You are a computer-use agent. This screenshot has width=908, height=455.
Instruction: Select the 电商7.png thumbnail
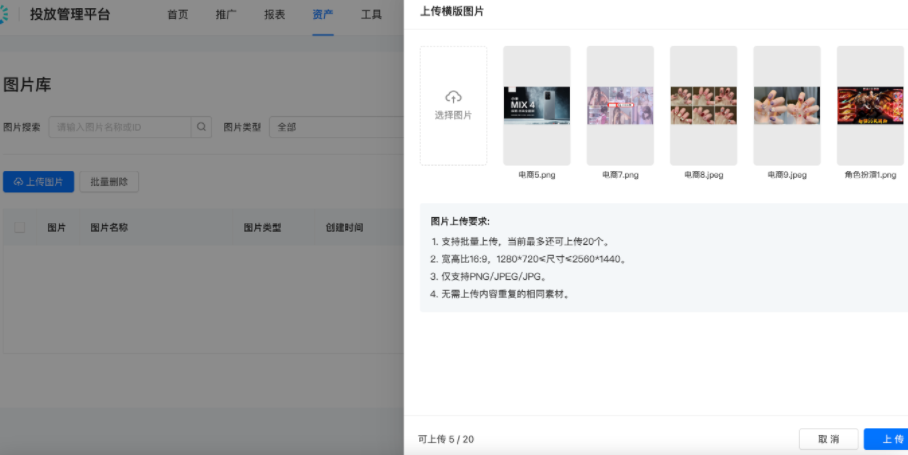coord(620,106)
